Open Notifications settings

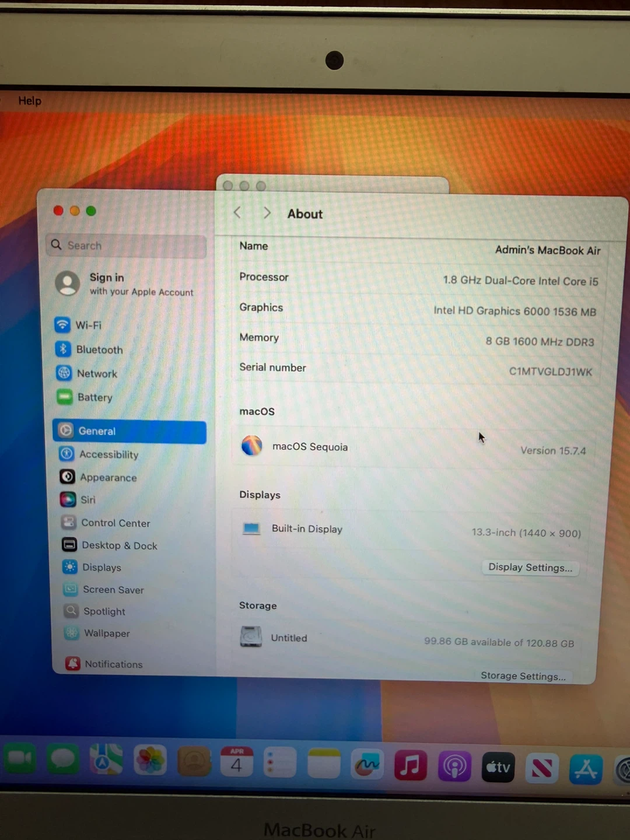pos(104,664)
